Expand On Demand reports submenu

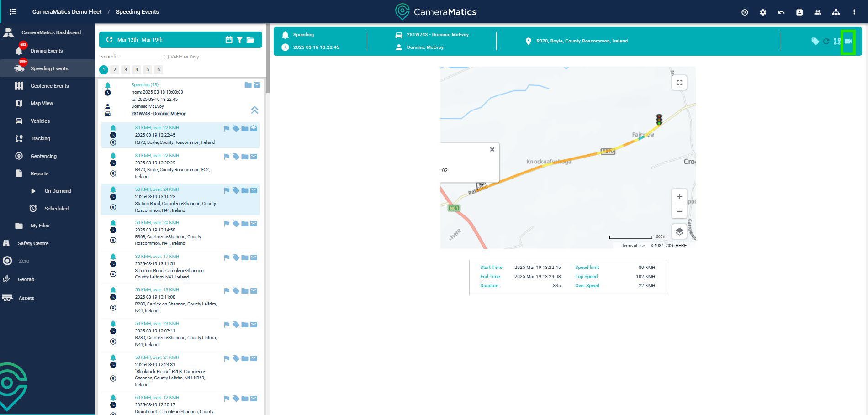pyautogui.click(x=33, y=191)
